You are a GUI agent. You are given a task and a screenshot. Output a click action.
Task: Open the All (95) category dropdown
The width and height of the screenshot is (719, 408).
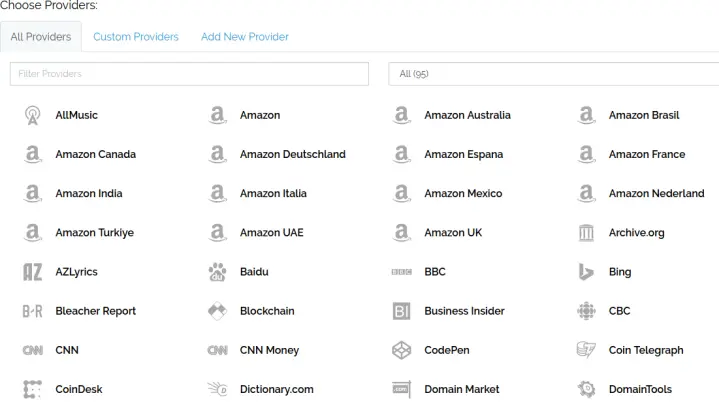[x=553, y=74]
